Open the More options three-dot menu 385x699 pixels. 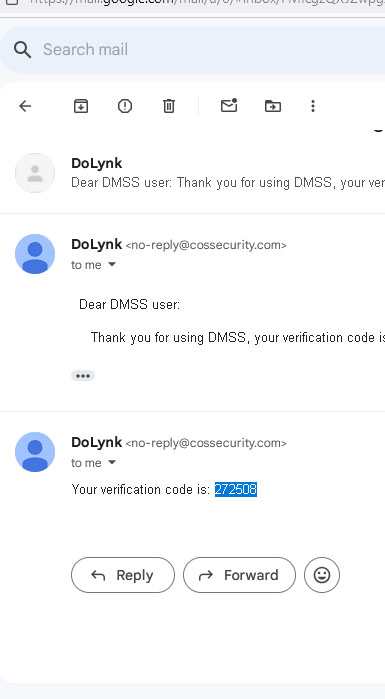[313, 106]
